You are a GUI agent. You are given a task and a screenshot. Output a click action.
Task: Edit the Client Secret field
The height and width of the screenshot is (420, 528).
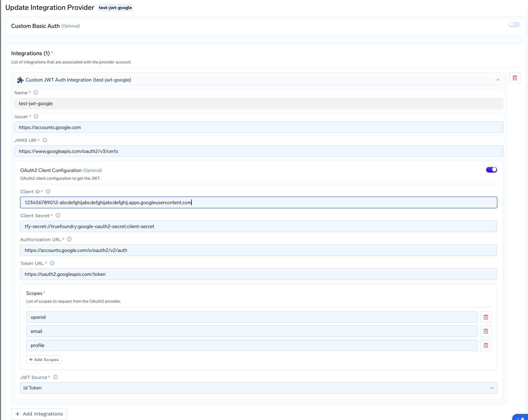258,226
